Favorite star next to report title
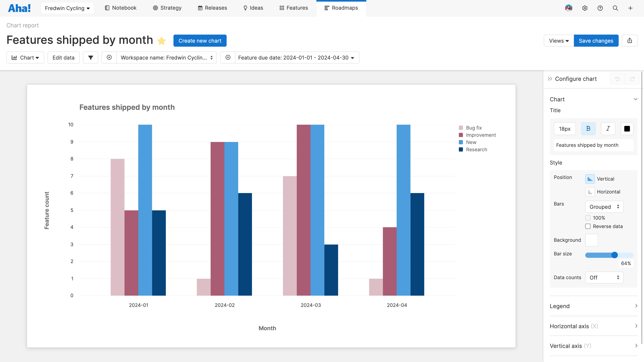Viewport: 644px width, 362px height. point(161,41)
